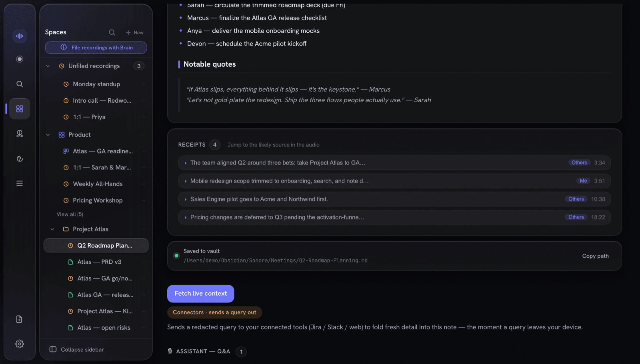Search within Spaces panel
This screenshot has height=364, width=640.
pos(112,32)
